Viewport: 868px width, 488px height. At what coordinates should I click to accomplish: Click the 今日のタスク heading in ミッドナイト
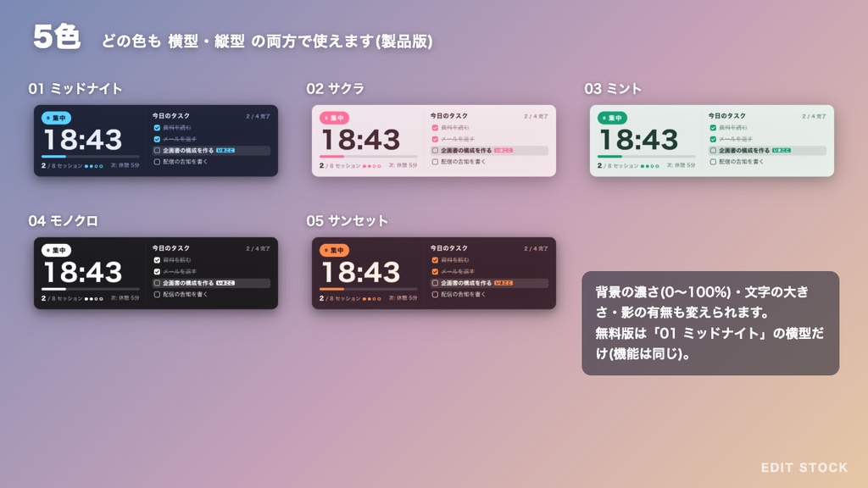click(171, 115)
